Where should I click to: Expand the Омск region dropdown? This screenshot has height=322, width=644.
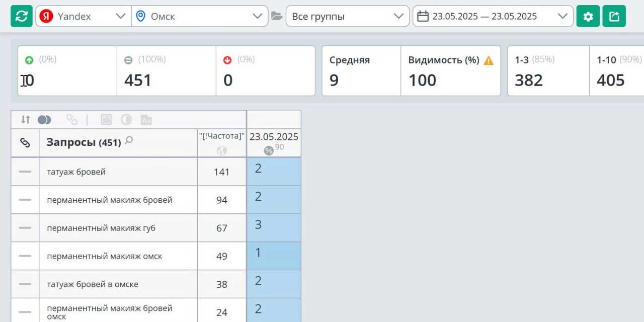click(x=199, y=16)
